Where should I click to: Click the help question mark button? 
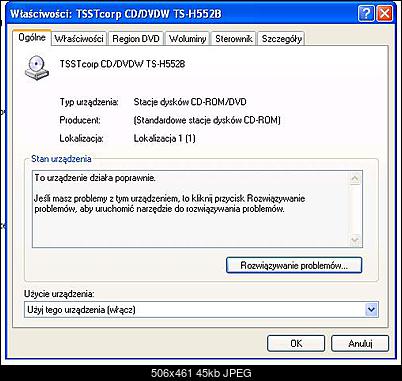tap(366, 14)
